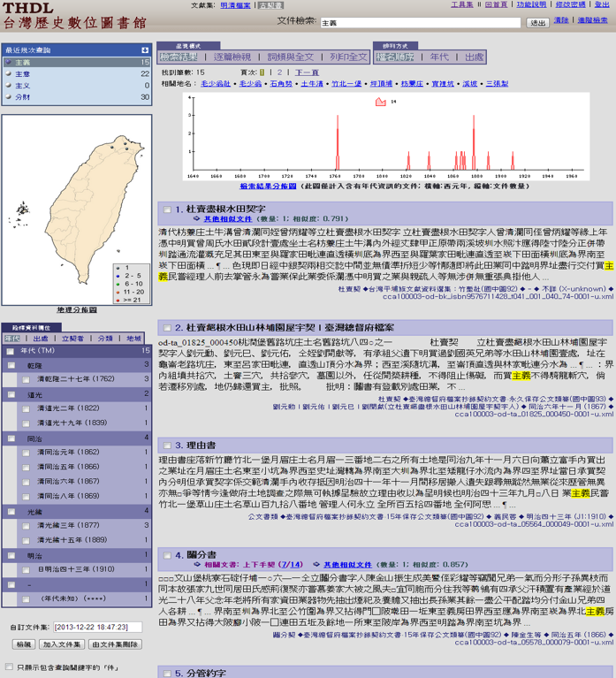Click the arrow icon before 其他相似文件 in result 4
Viewport: 616px width, 678px height.
click(x=317, y=565)
